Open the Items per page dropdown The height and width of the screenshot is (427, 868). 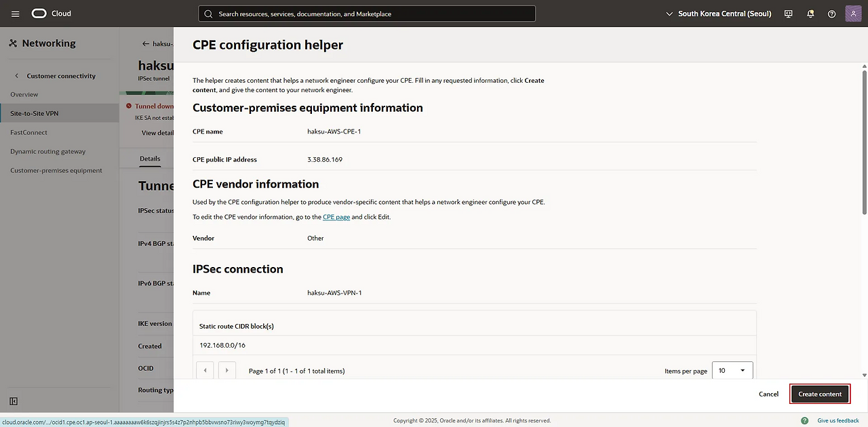point(732,371)
